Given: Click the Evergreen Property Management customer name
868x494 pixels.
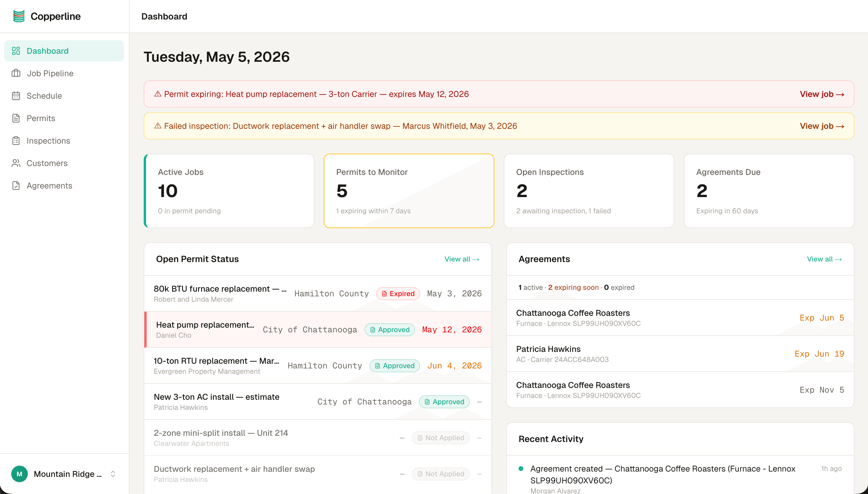Looking at the screenshot, I should (207, 371).
